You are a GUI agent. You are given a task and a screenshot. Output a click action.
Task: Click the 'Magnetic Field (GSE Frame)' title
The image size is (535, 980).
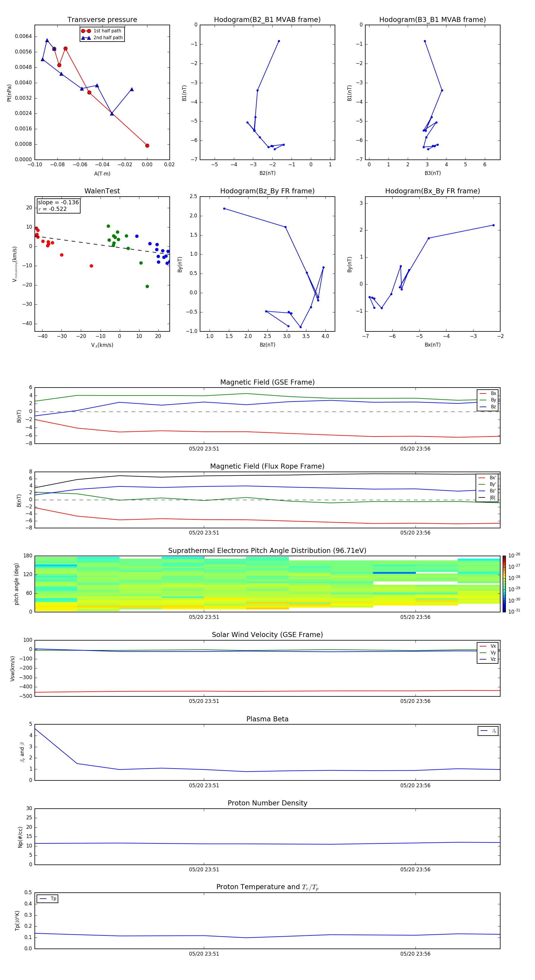tap(267, 382)
